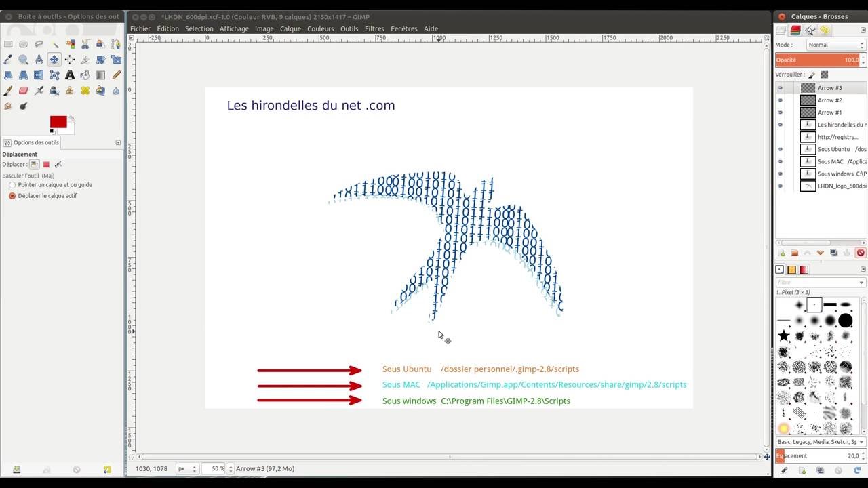The height and width of the screenshot is (488, 868).
Task: Select the Cage Transform tool
Action: 55,75
